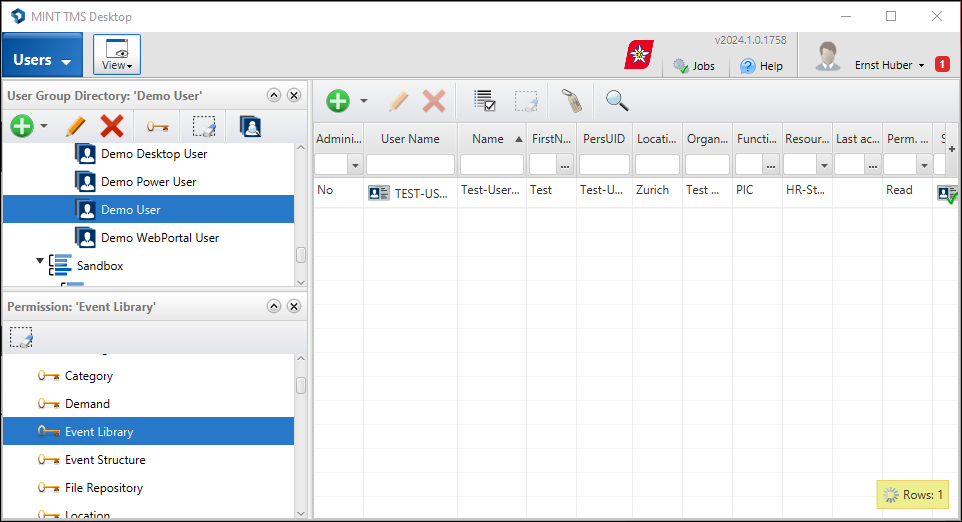Image resolution: width=962 pixels, height=522 pixels.
Task: Open Last ac... filter ellipsis button
Action: tap(872, 165)
